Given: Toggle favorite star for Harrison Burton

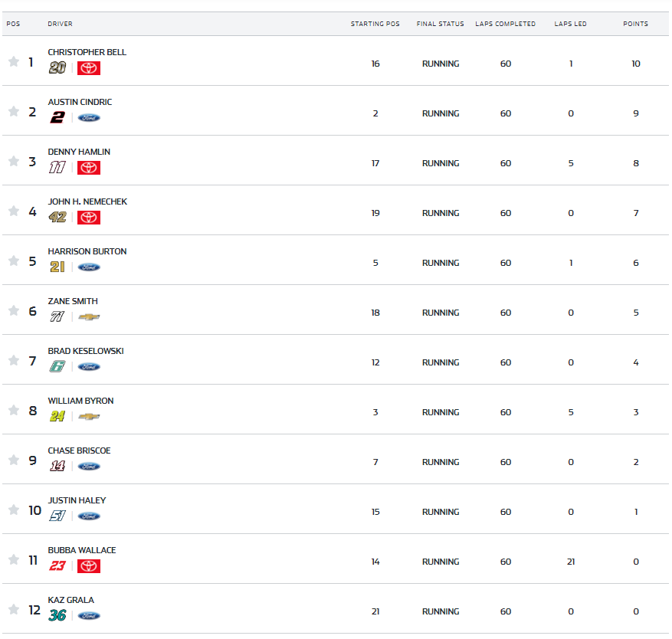Looking at the screenshot, I should click(x=14, y=261).
